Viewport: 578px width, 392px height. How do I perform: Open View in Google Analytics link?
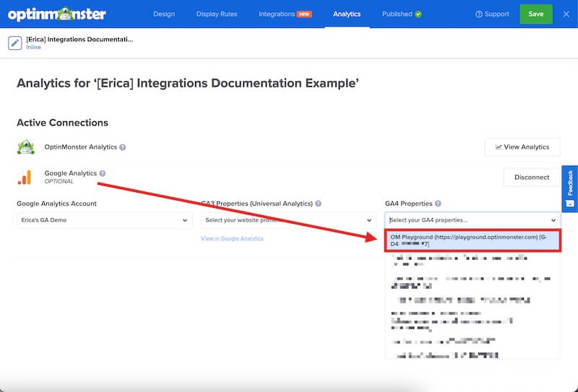232,238
